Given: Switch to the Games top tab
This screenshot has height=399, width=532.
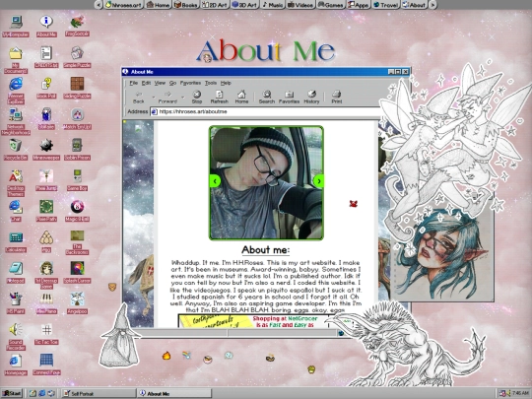Looking at the screenshot, I should click(x=330, y=5).
